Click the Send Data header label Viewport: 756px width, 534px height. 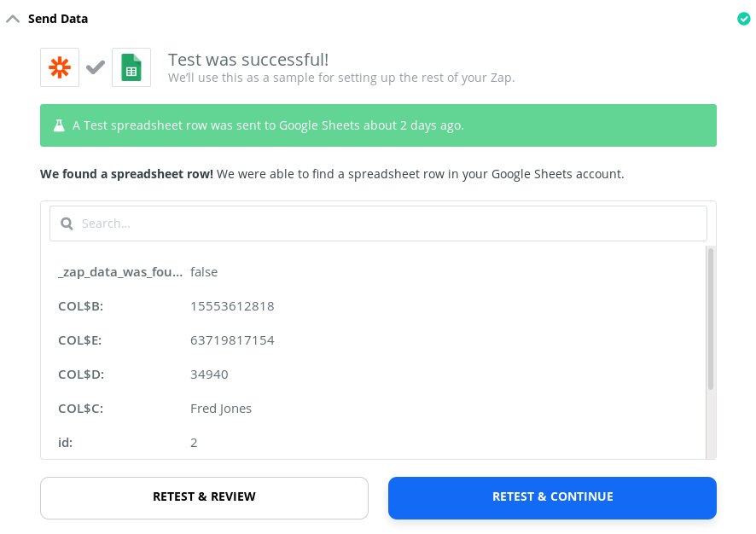[x=59, y=18]
